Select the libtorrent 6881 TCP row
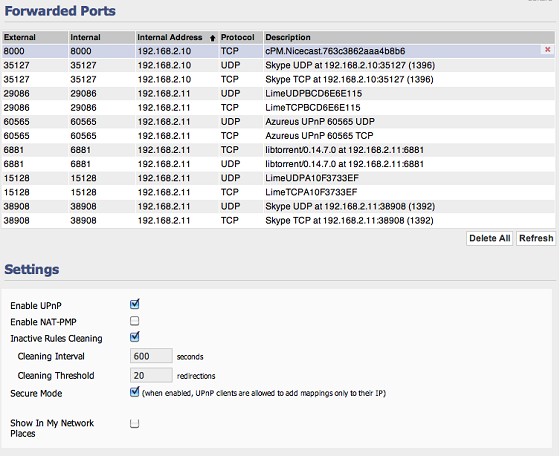Screen dimensions: 560x456 279,150
